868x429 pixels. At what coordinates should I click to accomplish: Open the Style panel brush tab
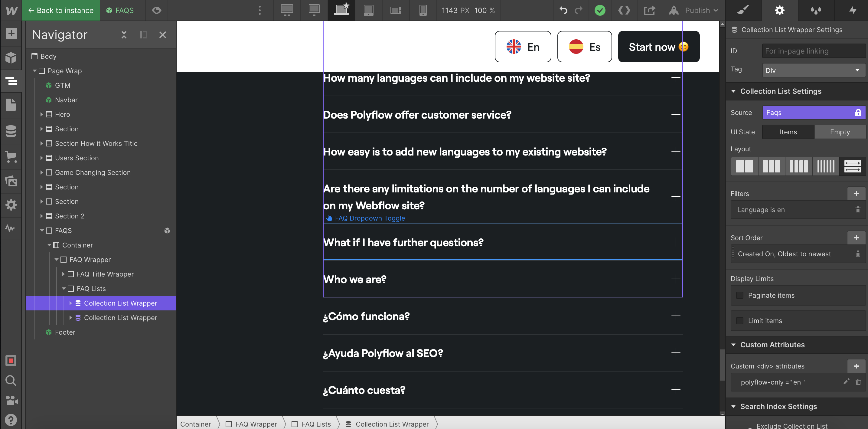743,10
